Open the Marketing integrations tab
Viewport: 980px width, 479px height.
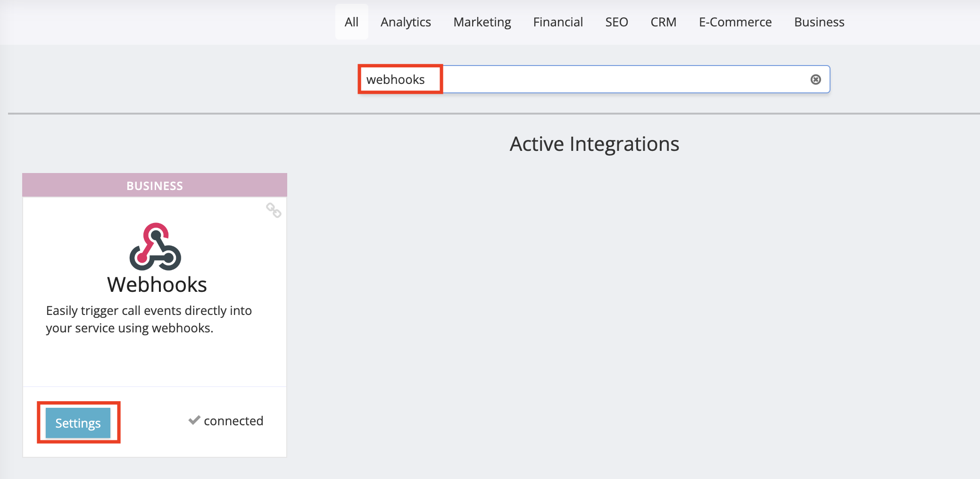click(x=482, y=22)
